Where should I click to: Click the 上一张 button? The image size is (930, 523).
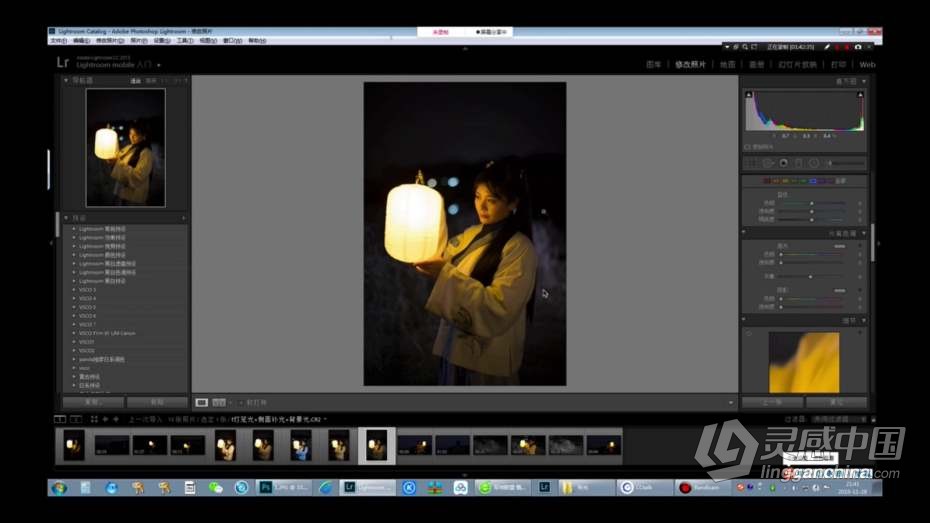[x=772, y=402]
